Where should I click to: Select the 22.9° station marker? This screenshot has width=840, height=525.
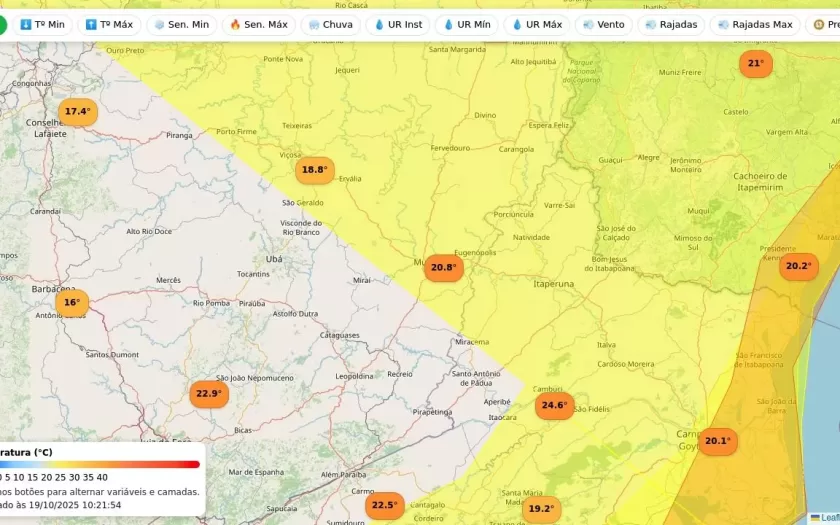(208, 394)
